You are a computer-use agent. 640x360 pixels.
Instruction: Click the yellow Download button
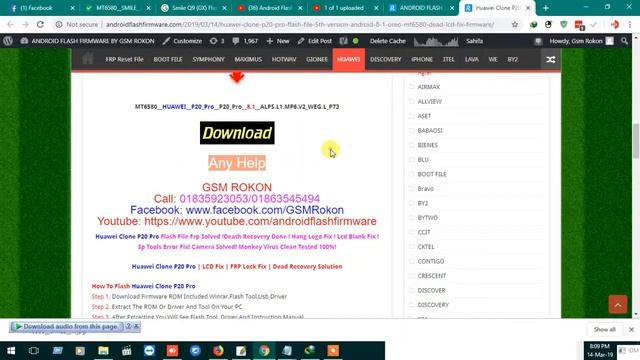[237, 133]
